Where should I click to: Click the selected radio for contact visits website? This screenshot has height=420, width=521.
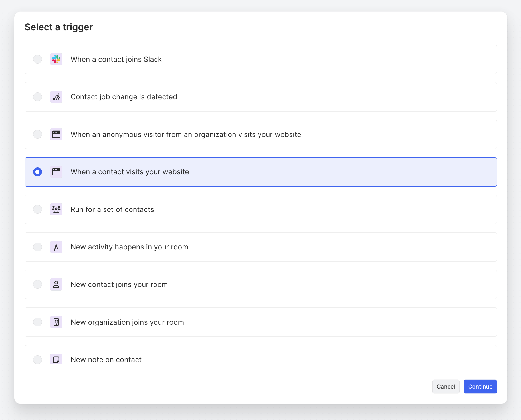tap(37, 172)
